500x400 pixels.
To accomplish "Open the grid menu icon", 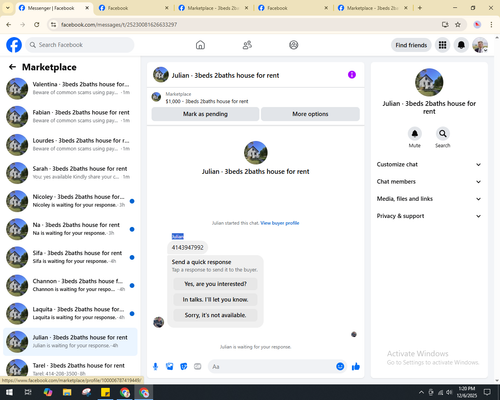I will click(x=442, y=45).
